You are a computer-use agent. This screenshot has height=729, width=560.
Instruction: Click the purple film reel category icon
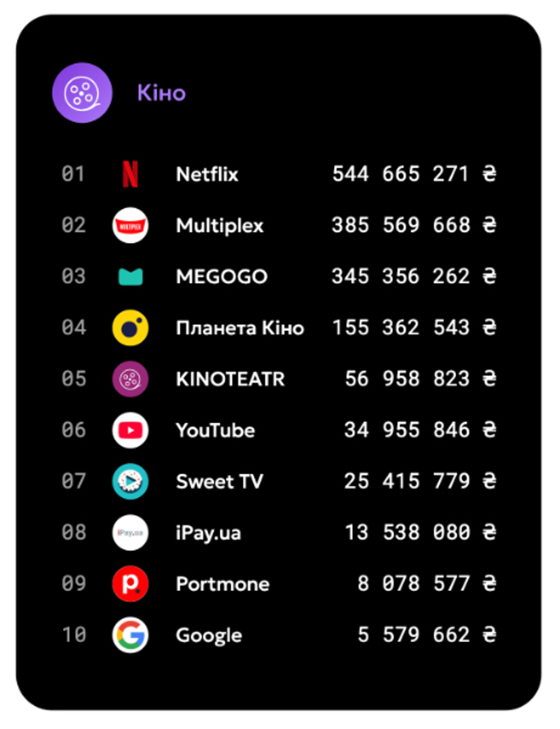tap(82, 93)
